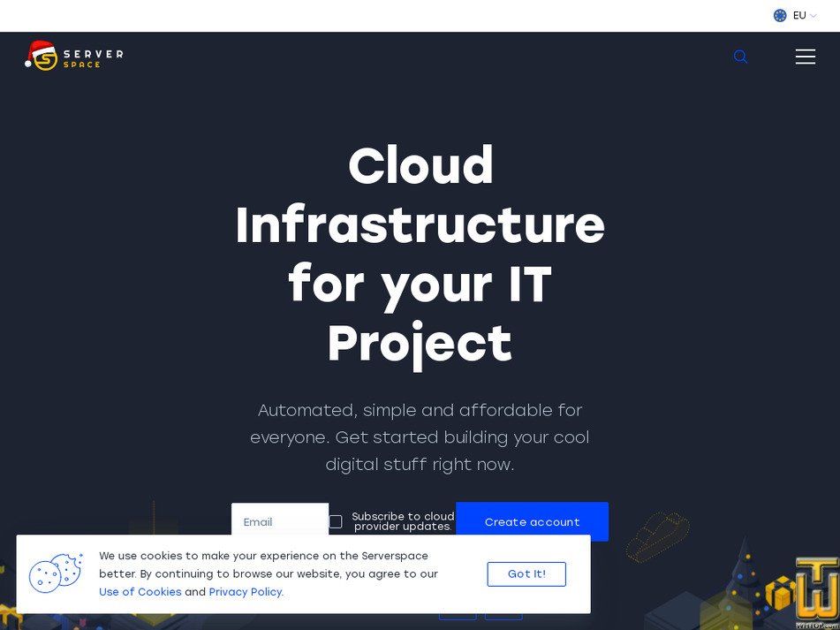This screenshot has height=630, width=840.
Task: Dismiss the cookie notice with Got It!
Action: pos(526,573)
